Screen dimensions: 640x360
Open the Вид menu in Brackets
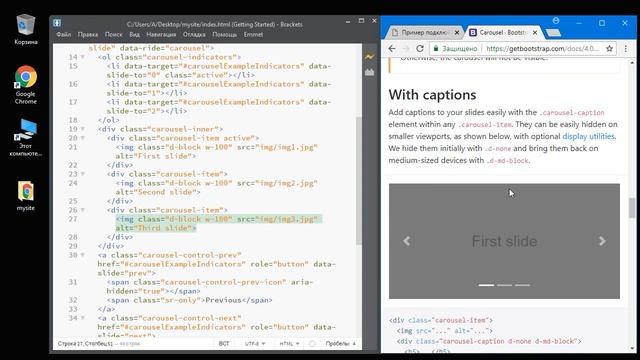coord(135,35)
